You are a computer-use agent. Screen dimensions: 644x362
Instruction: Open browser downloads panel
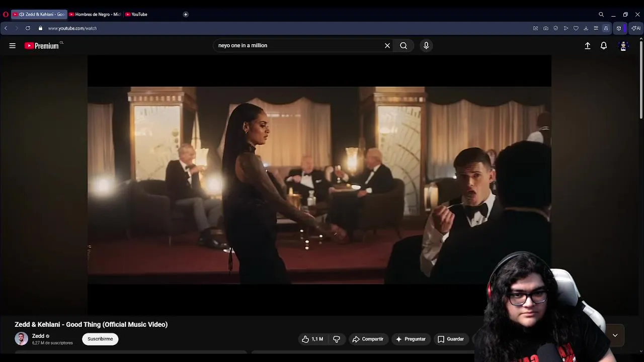point(586,28)
